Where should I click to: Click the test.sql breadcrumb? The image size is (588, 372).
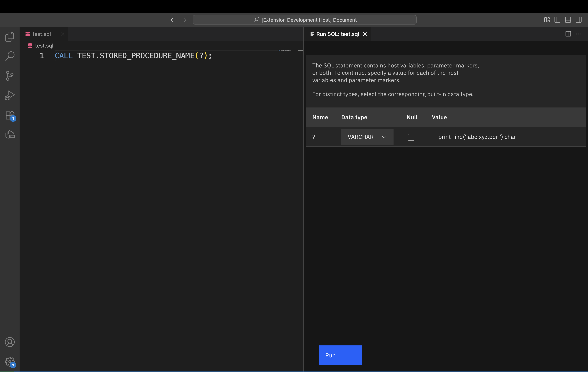click(40, 46)
